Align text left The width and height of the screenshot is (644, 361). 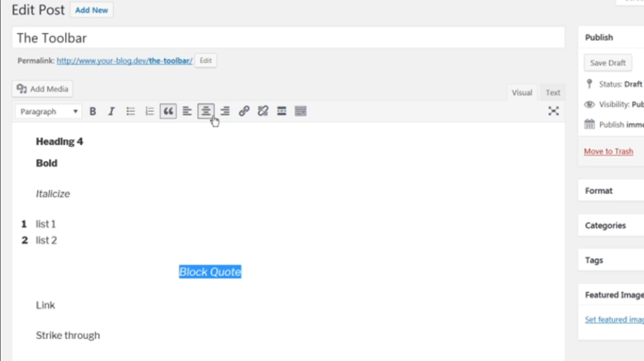(187, 112)
